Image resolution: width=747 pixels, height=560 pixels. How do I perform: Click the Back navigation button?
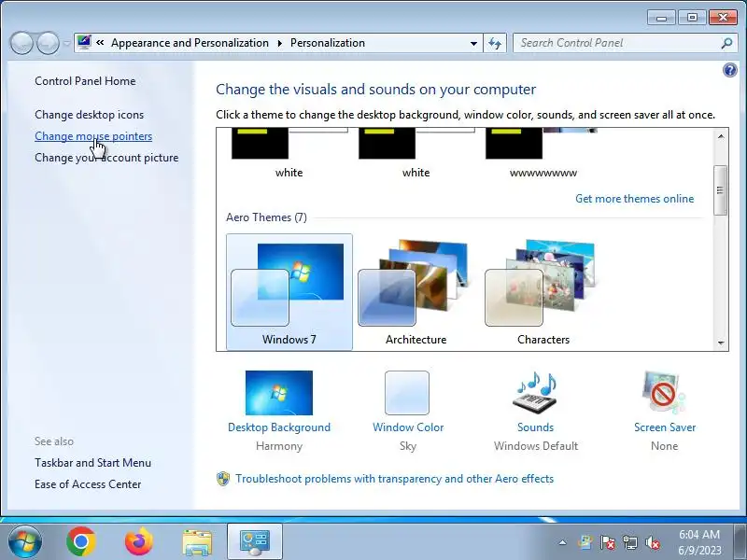point(21,43)
